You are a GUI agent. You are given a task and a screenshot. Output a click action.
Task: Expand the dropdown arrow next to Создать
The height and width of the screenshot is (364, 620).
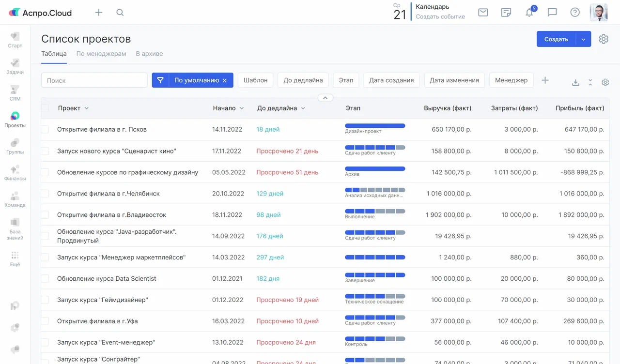point(583,39)
